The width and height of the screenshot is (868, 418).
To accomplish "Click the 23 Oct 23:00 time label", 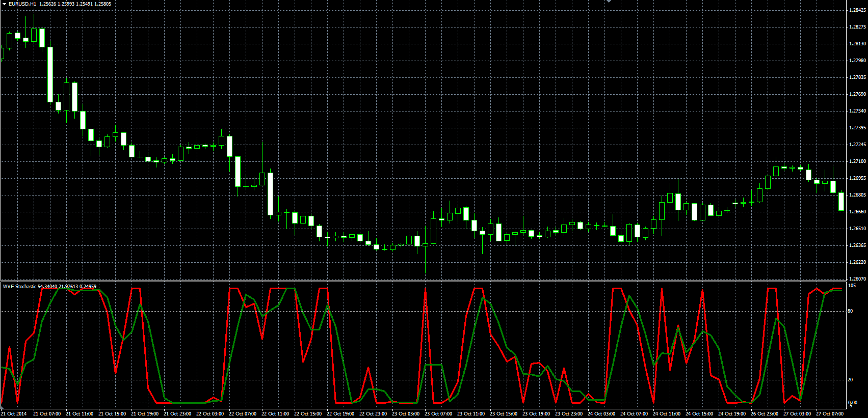I will coord(569,414).
